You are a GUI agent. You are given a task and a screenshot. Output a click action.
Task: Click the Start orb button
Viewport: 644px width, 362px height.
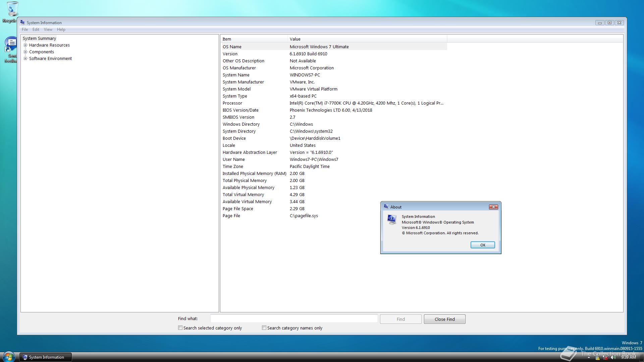[x=8, y=357]
